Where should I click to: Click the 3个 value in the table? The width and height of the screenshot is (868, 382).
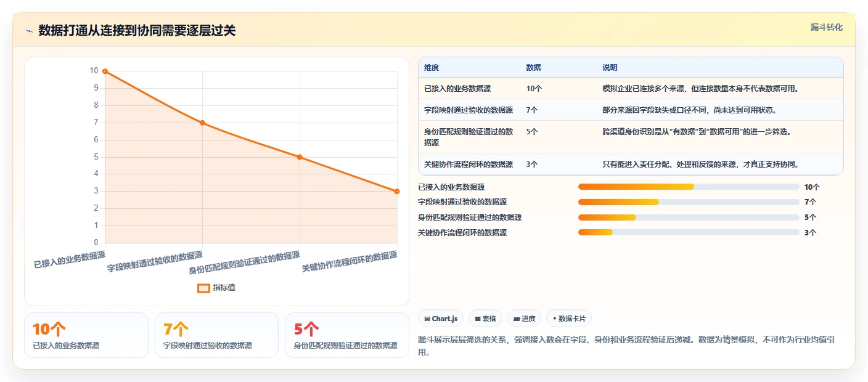[532, 165]
